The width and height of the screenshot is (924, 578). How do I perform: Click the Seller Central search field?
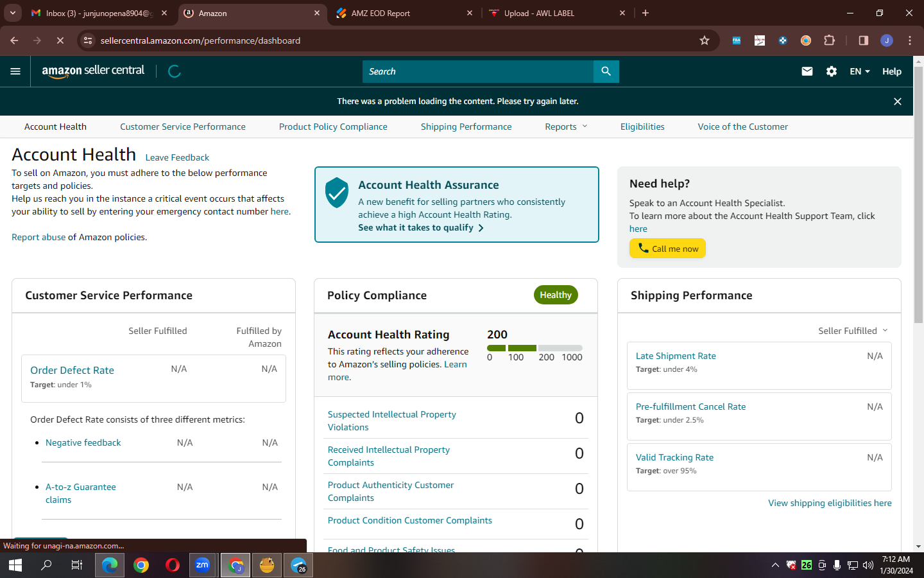[478, 71]
